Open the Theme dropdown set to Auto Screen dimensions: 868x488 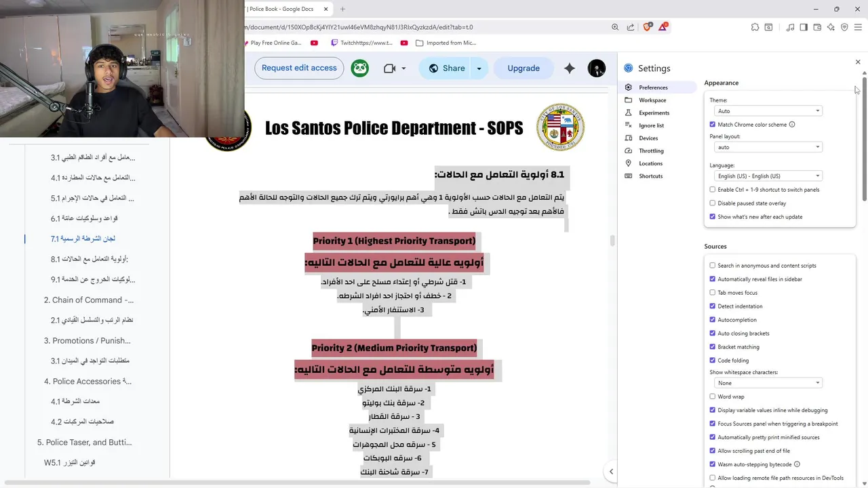point(768,111)
